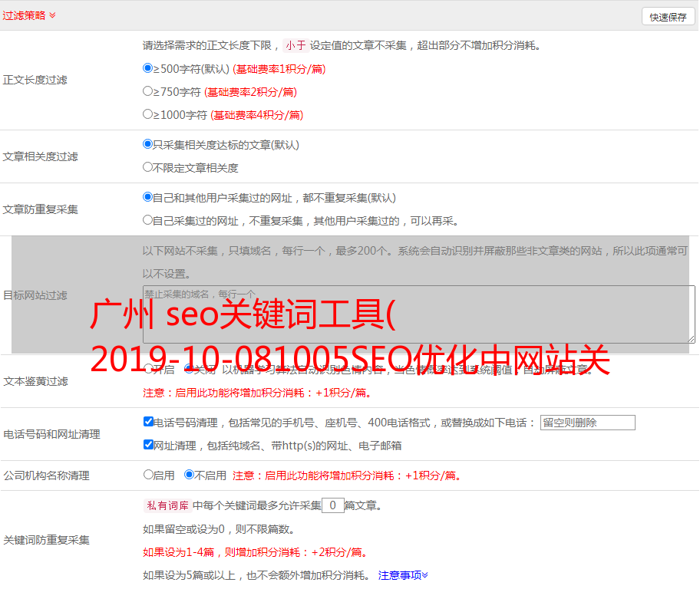Click the article count input showing 0
700x589 pixels.
332,505
